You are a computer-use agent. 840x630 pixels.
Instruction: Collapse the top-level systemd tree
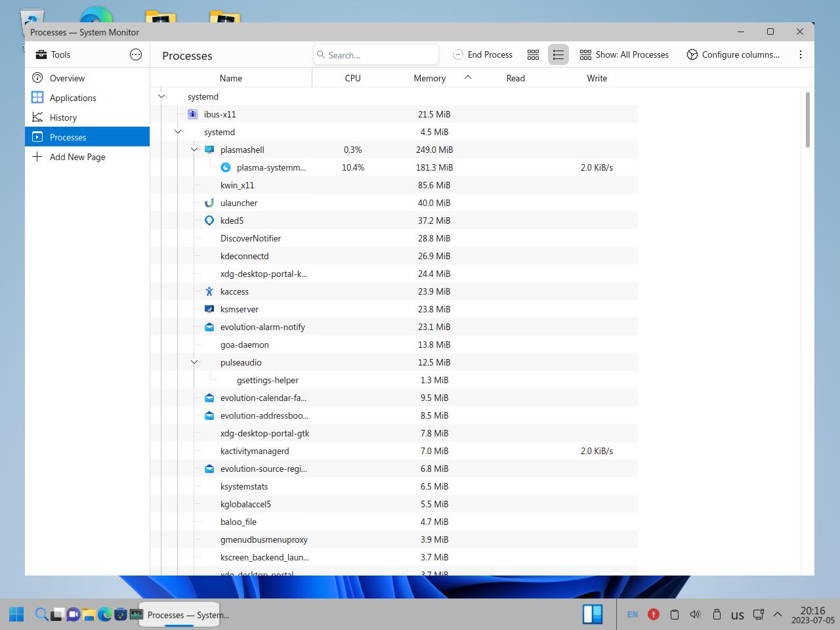point(161,96)
